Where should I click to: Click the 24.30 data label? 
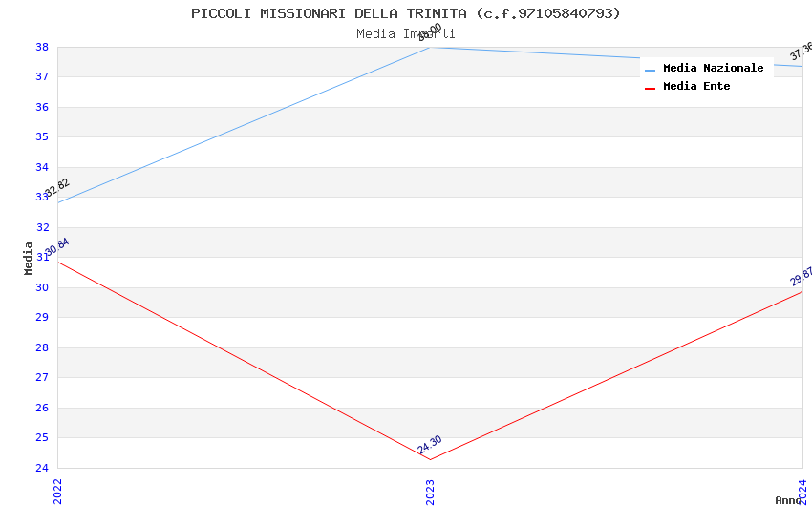430,444
